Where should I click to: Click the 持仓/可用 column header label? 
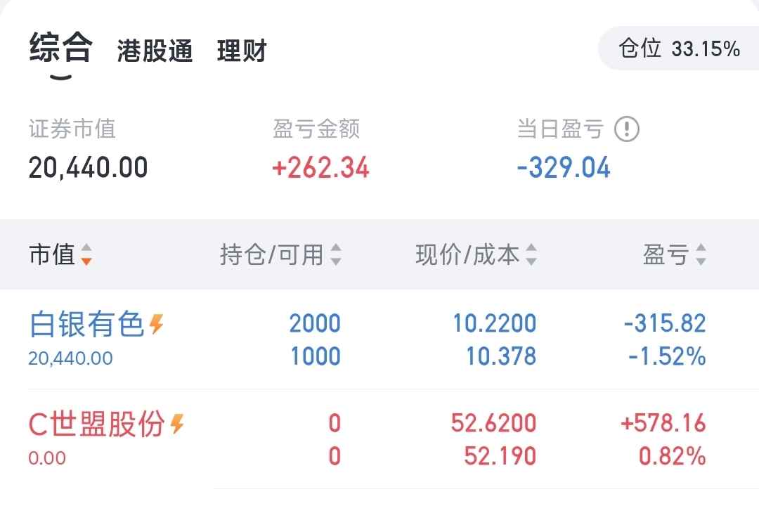tap(271, 254)
